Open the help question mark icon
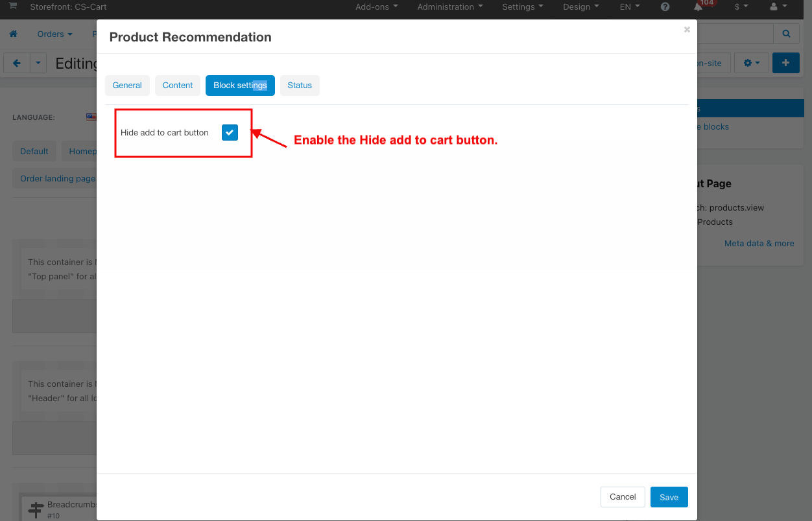Viewport: 812px width, 521px height. coord(665,7)
